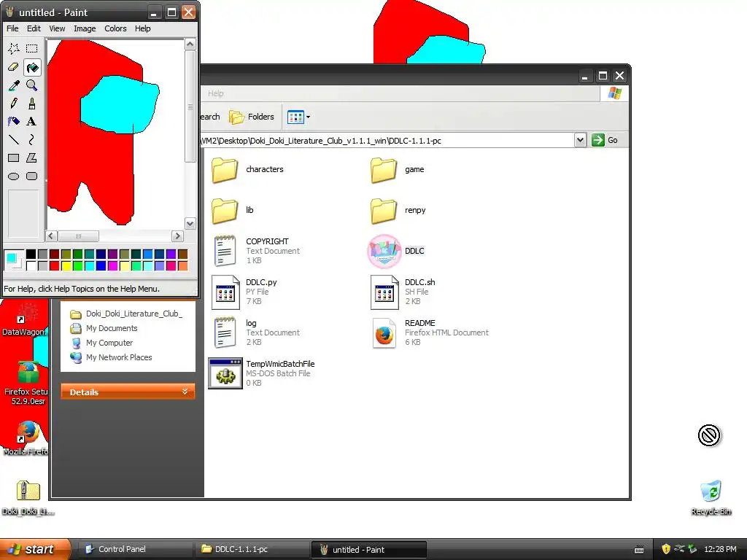Open the game folder
Screen dimensions: 747x560
[398, 169]
